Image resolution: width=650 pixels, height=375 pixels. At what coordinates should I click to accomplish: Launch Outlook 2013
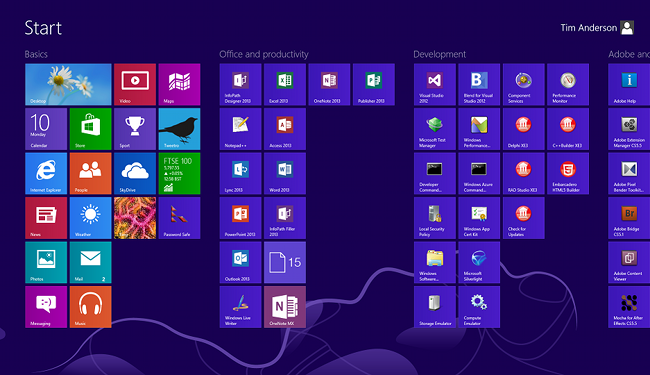pyautogui.click(x=240, y=262)
